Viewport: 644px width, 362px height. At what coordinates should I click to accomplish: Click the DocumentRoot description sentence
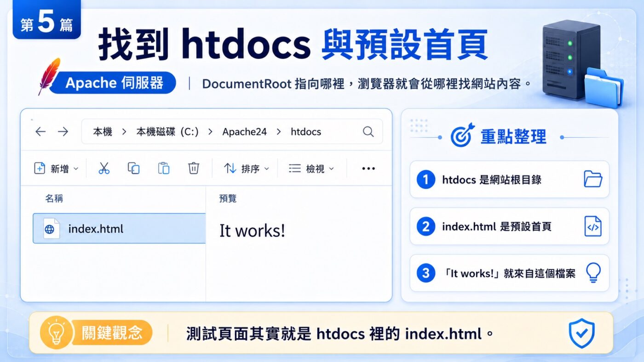367,84
